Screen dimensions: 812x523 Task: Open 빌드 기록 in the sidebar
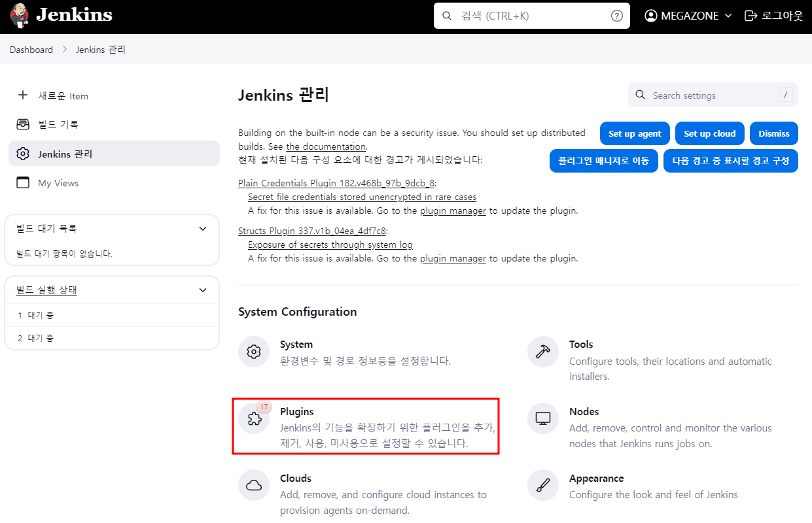pos(114,124)
